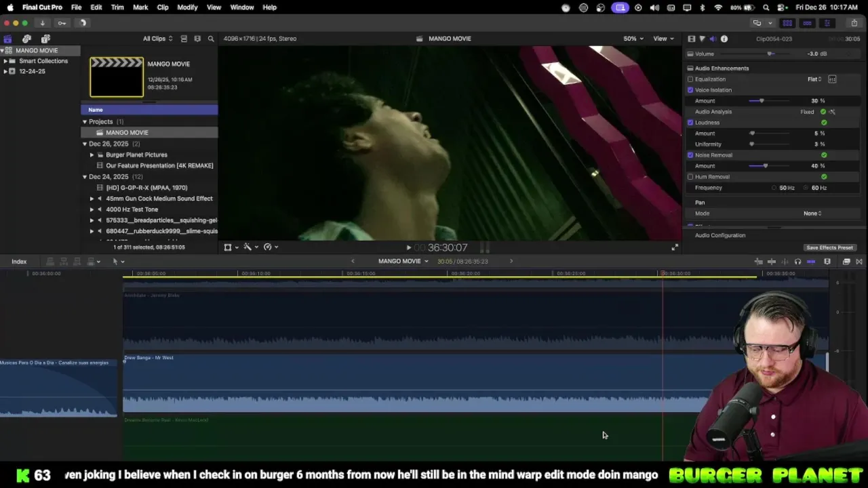
Task: Open the Mark menu
Action: [x=140, y=7]
